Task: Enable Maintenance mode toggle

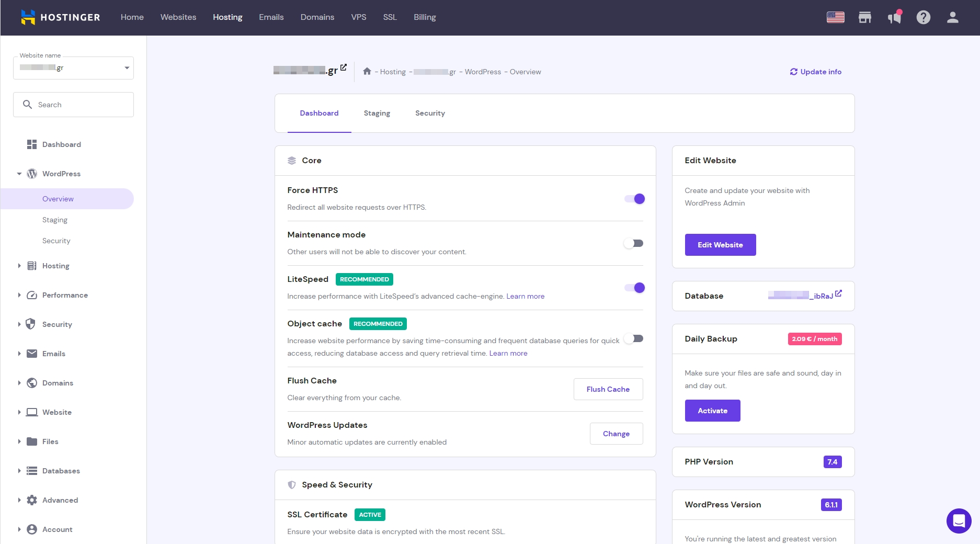Action: 634,243
